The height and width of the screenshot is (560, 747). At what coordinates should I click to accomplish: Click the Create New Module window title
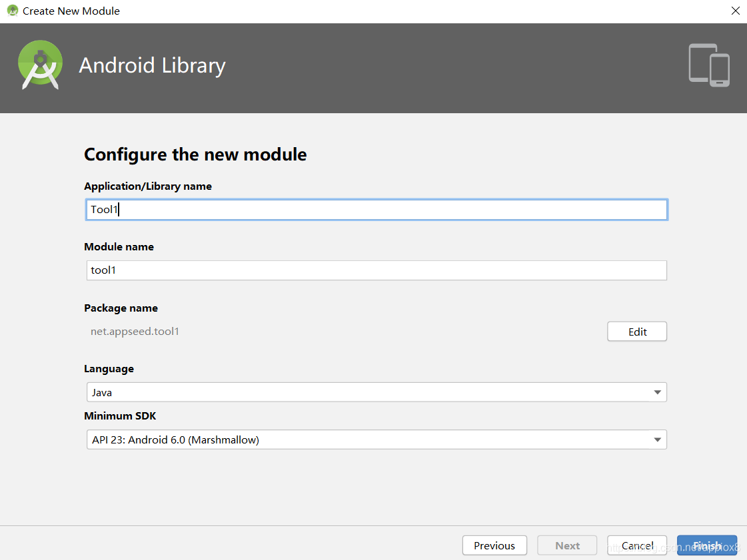pos(71,11)
